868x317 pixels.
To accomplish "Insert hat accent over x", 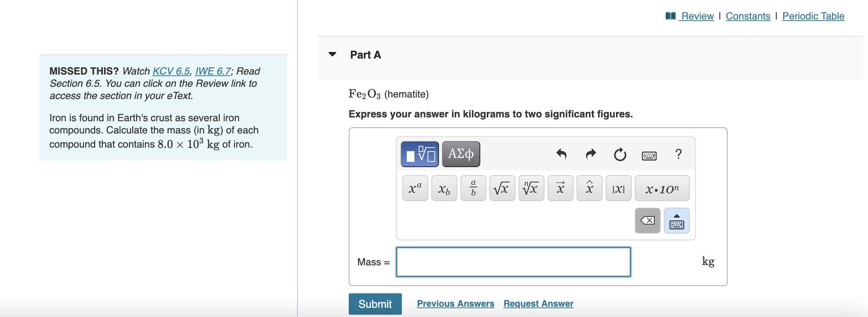I will [589, 188].
